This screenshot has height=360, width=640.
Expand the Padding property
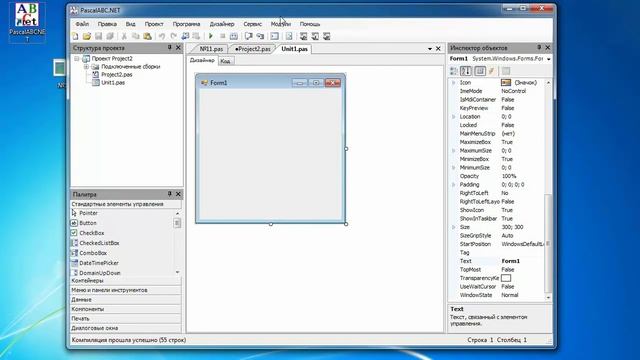(x=453, y=184)
